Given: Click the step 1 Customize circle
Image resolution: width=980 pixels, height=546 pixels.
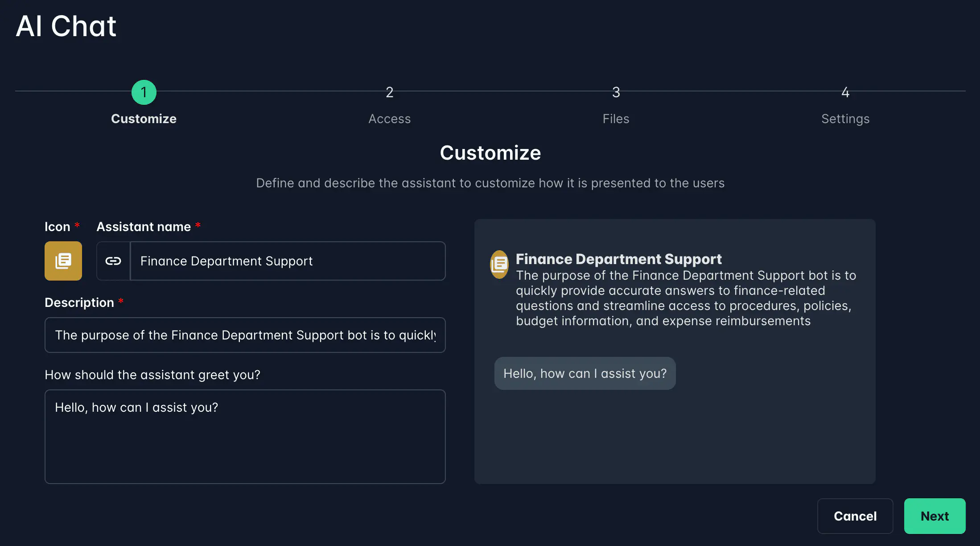Looking at the screenshot, I should pos(144,92).
